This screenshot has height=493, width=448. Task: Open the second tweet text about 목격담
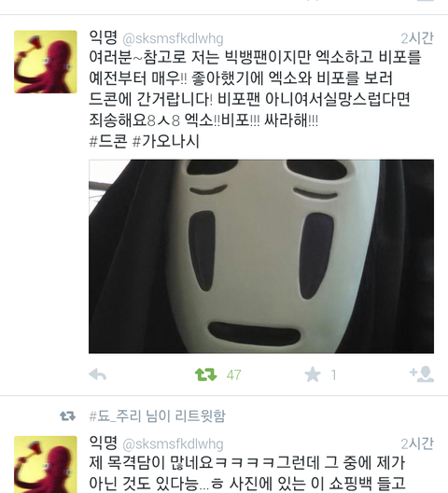[x=247, y=473]
